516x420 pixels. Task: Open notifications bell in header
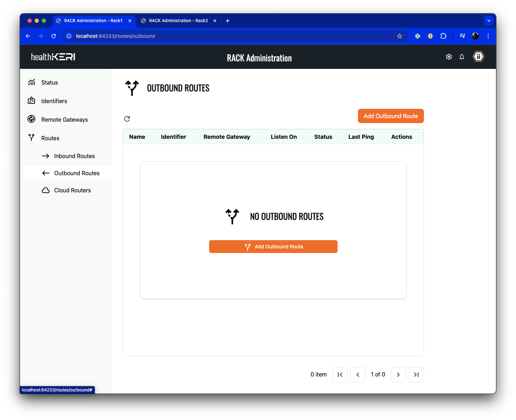pos(462,57)
